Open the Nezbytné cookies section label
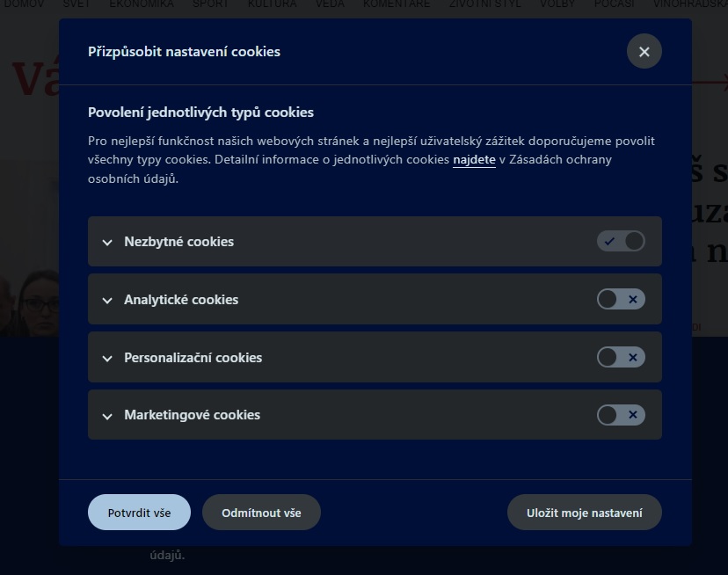 pyautogui.click(x=178, y=242)
